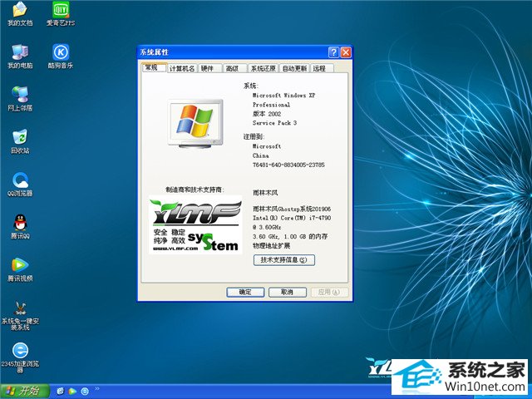Switch to the 常规 tab
Image resolution: width=532 pixels, height=399 pixels.
click(154, 67)
